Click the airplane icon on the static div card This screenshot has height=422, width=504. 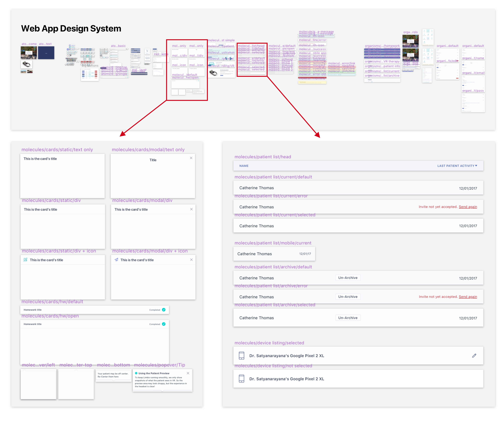(x=25, y=260)
